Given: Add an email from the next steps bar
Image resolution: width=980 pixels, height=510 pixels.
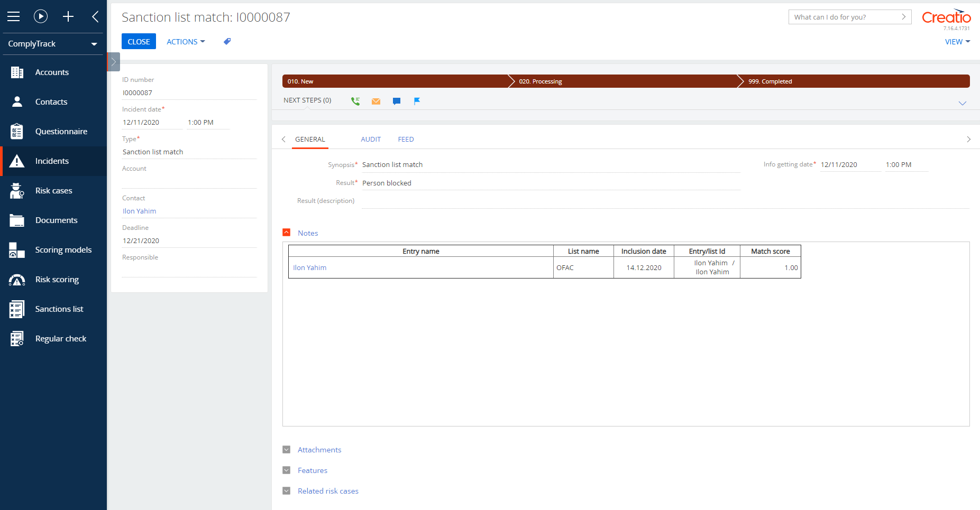Looking at the screenshot, I should [376, 100].
